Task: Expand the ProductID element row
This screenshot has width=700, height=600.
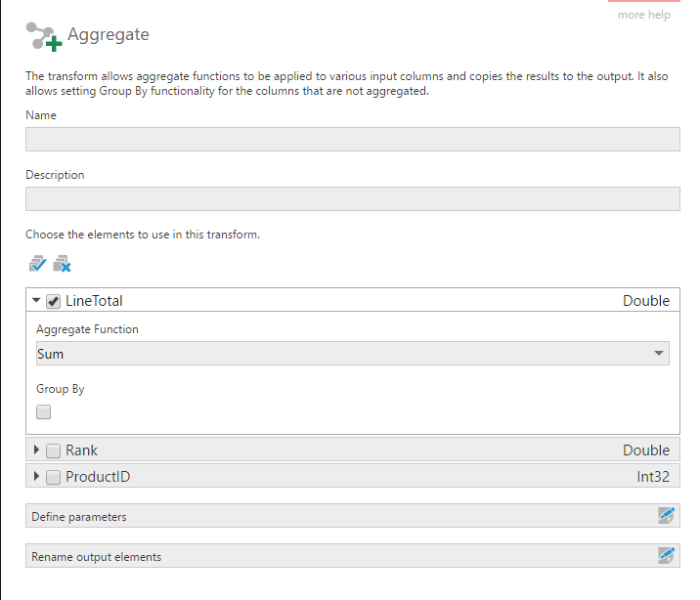Action: (x=37, y=477)
